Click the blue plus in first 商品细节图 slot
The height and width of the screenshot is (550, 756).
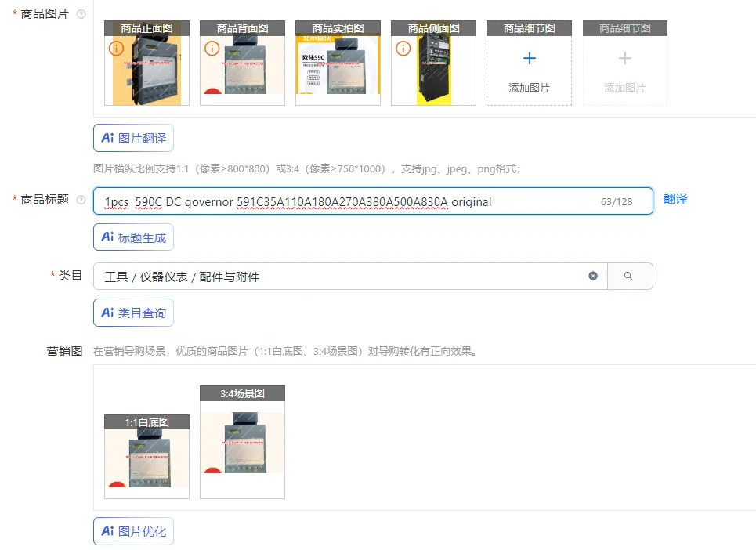tap(530, 58)
